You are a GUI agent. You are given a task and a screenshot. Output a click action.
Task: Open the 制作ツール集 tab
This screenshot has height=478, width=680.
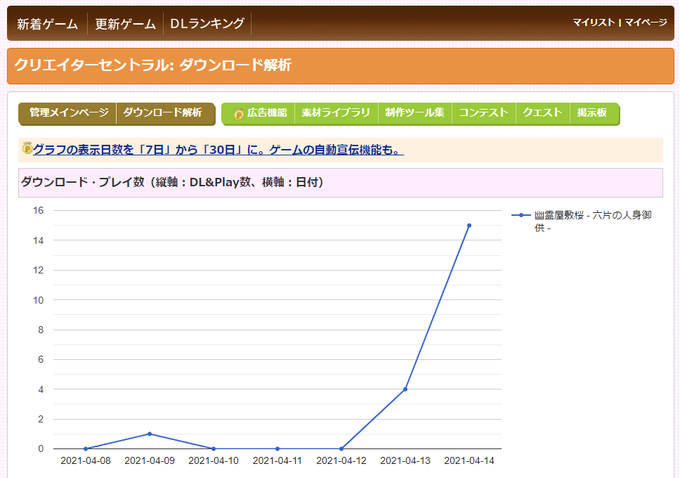pos(415,113)
